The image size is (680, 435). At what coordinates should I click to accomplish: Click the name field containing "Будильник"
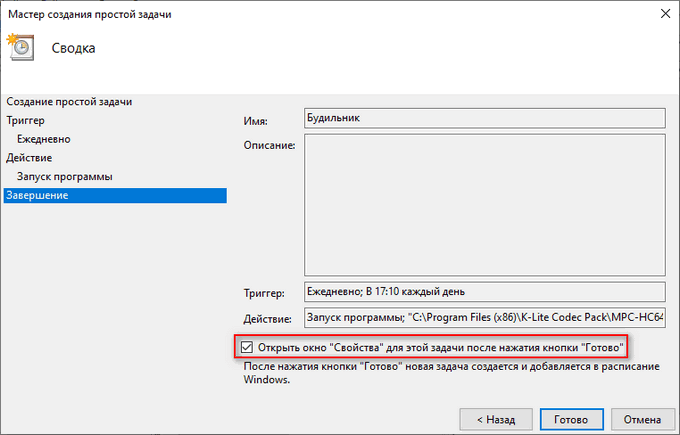(x=484, y=118)
